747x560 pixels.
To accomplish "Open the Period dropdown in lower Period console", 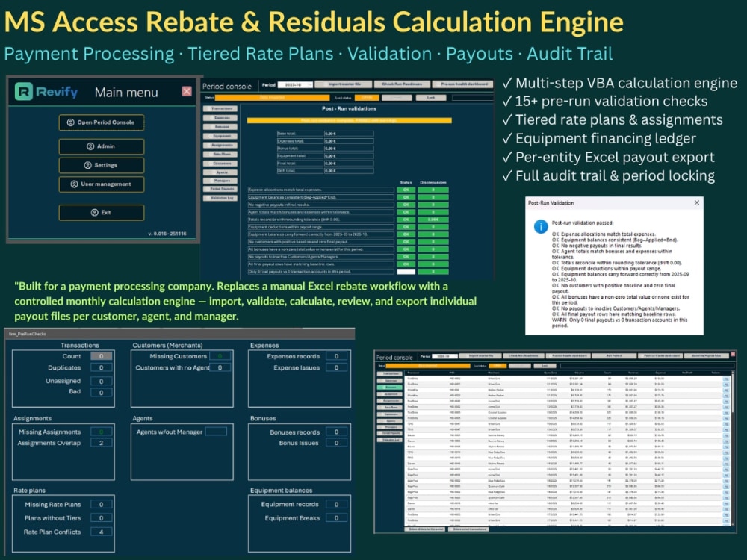I will pyautogui.click(x=445, y=356).
